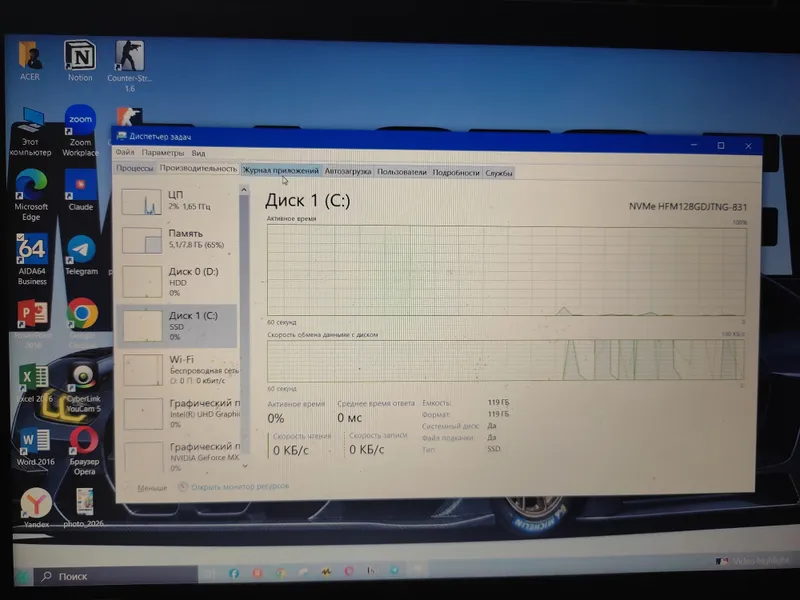Maximize the Диспетчер задач window
Image resolution: width=800 pixels, height=600 pixels.
coord(721,145)
